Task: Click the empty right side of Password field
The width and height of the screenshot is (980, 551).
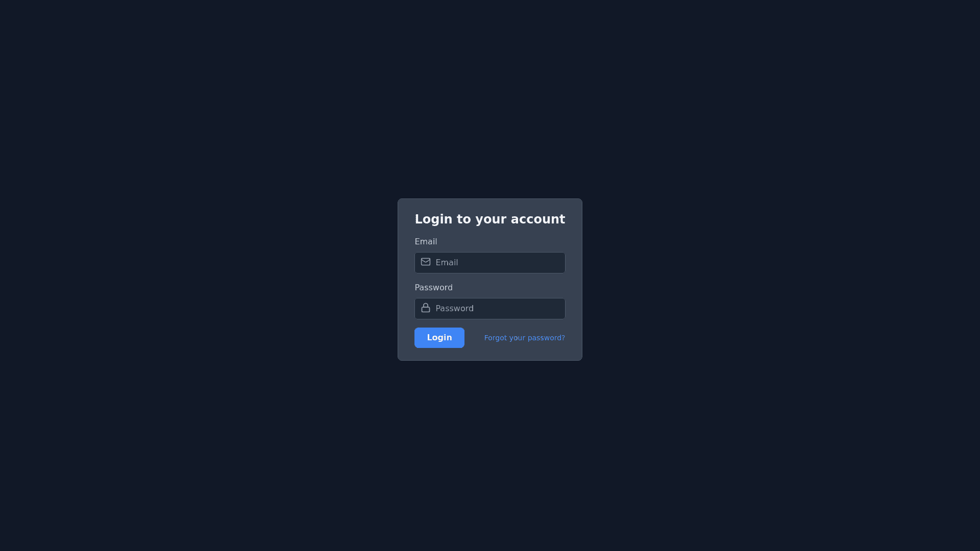Action: (x=531, y=309)
